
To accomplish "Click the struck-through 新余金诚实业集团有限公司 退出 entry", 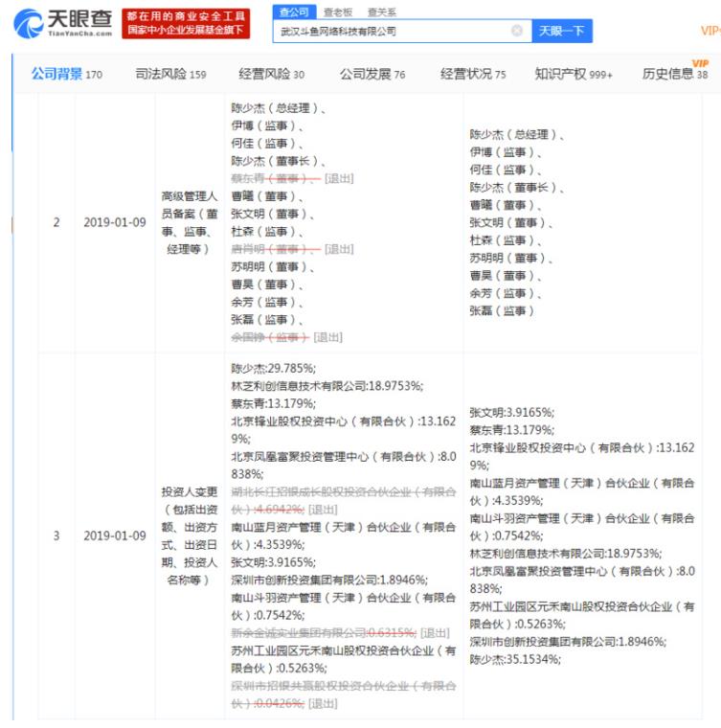I will [340, 633].
